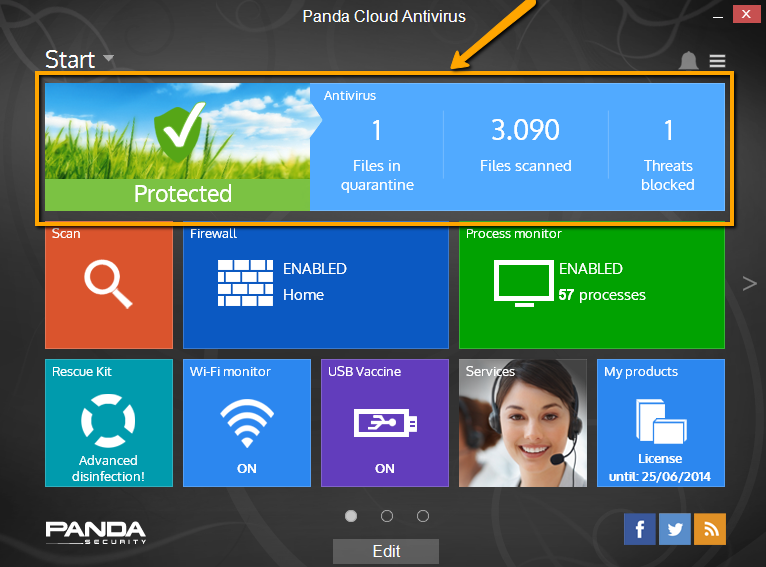Screen dimensions: 766x567
Task: Select the second page indicator dot
Action: click(x=387, y=516)
